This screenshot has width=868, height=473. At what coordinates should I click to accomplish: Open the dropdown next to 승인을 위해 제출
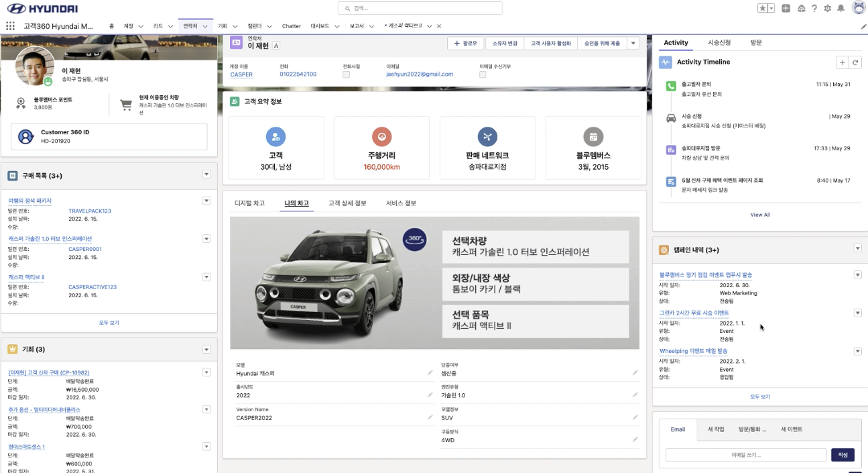click(633, 43)
